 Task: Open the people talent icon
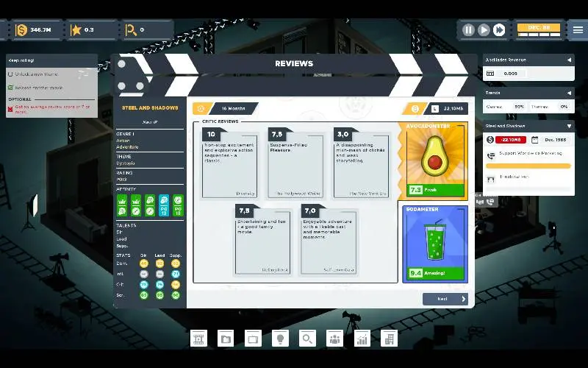(334, 339)
